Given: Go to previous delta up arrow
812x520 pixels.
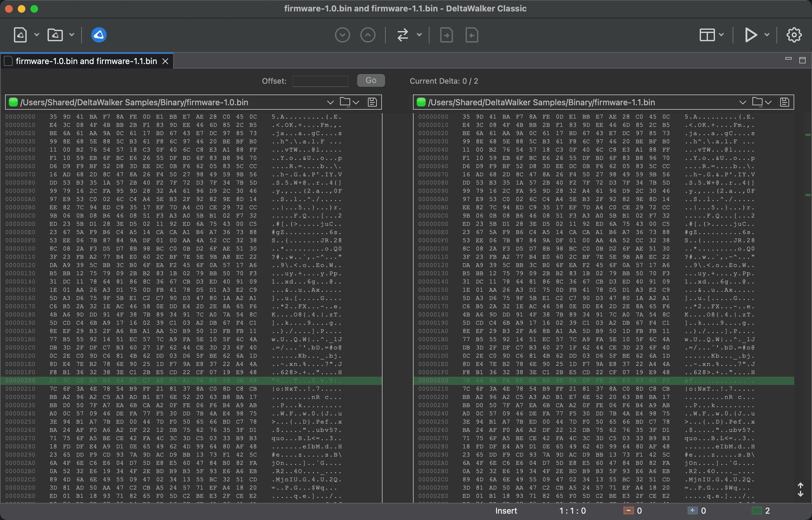Looking at the screenshot, I should [x=368, y=35].
